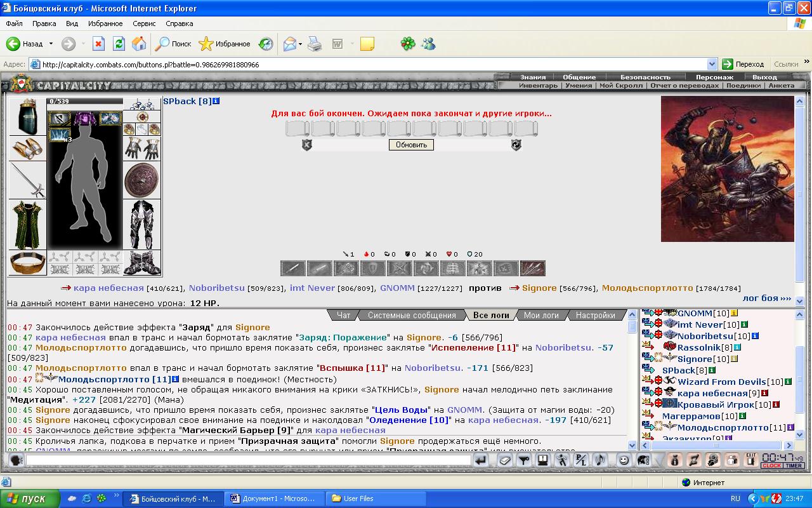812x508 pixels.
Task: Switch to the Мои логи tab
Action: click(x=541, y=315)
